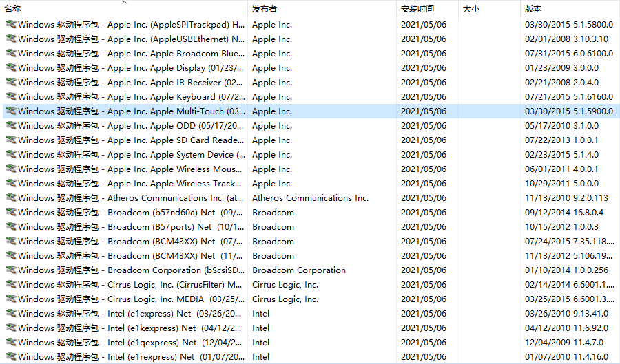Sort by 大小 column header
620x364 pixels.
point(471,9)
